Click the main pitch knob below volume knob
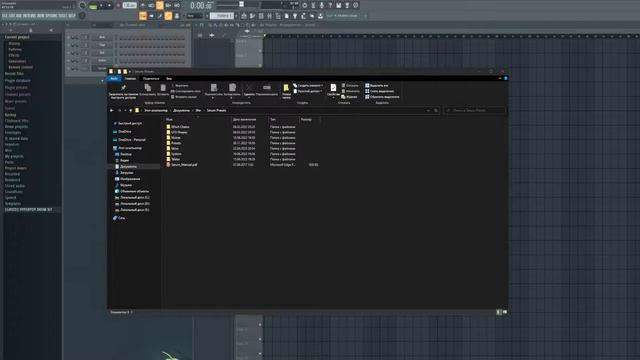This screenshot has width=640, height=360. click(82, 16)
